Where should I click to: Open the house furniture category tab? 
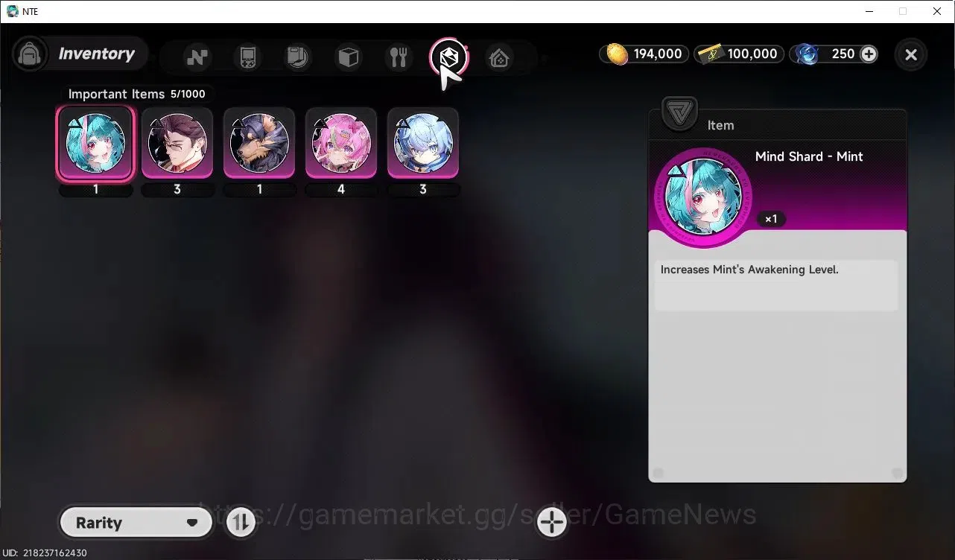499,57
